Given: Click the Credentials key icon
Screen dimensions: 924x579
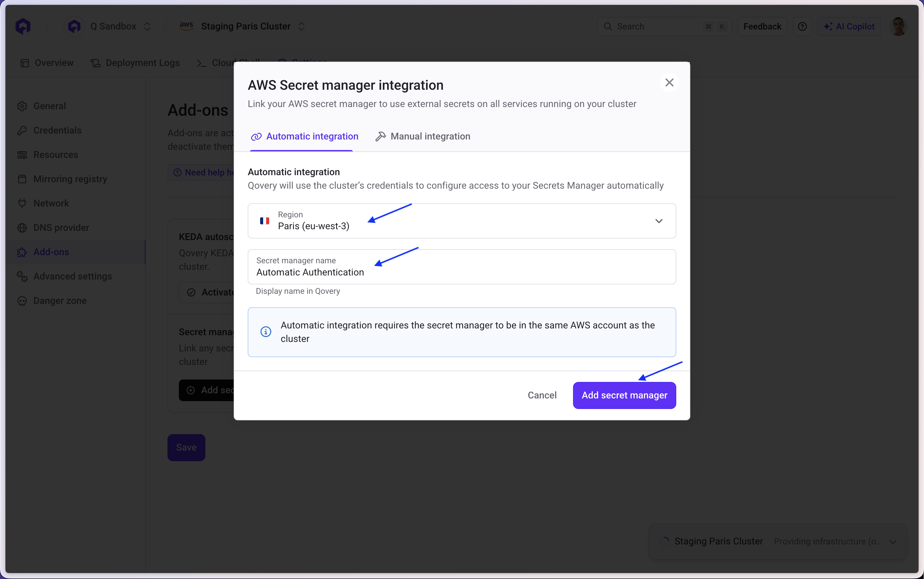Looking at the screenshot, I should pos(22,130).
